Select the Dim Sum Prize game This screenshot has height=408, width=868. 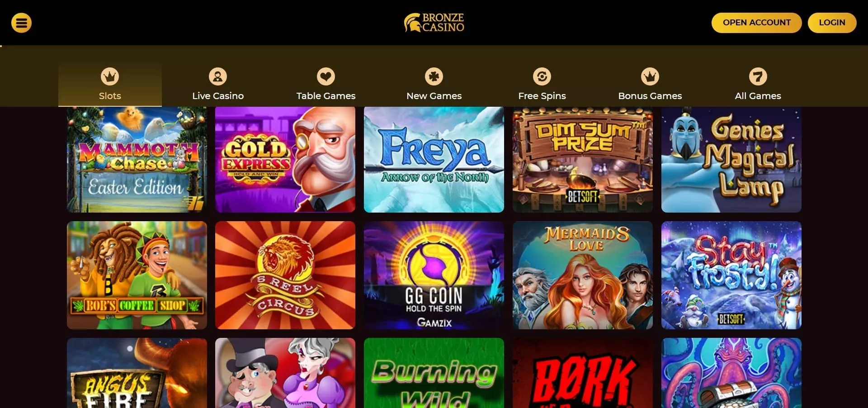point(583,160)
